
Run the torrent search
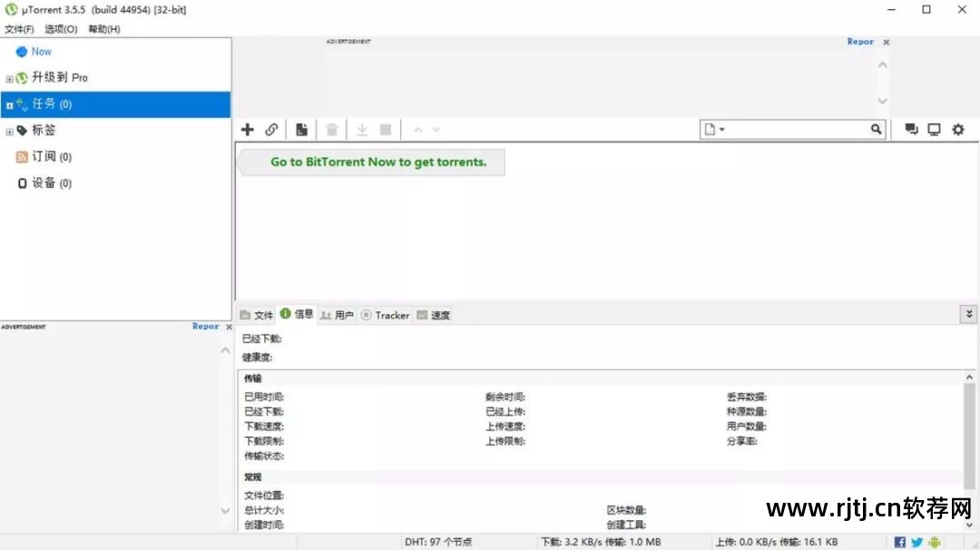point(874,129)
